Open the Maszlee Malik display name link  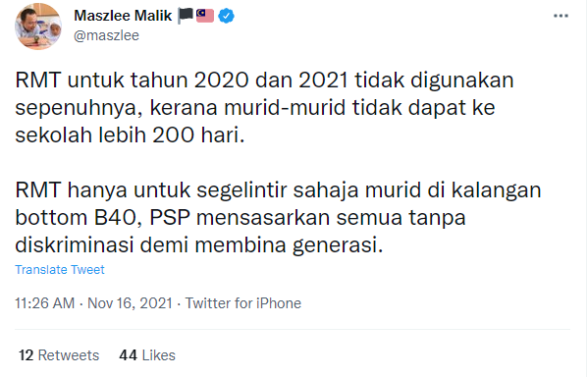123,16
